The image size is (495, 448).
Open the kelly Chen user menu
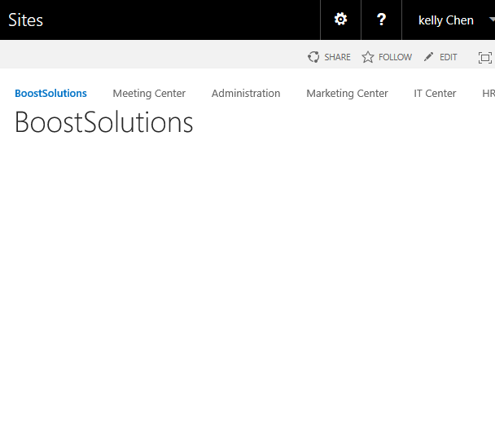pos(445,20)
